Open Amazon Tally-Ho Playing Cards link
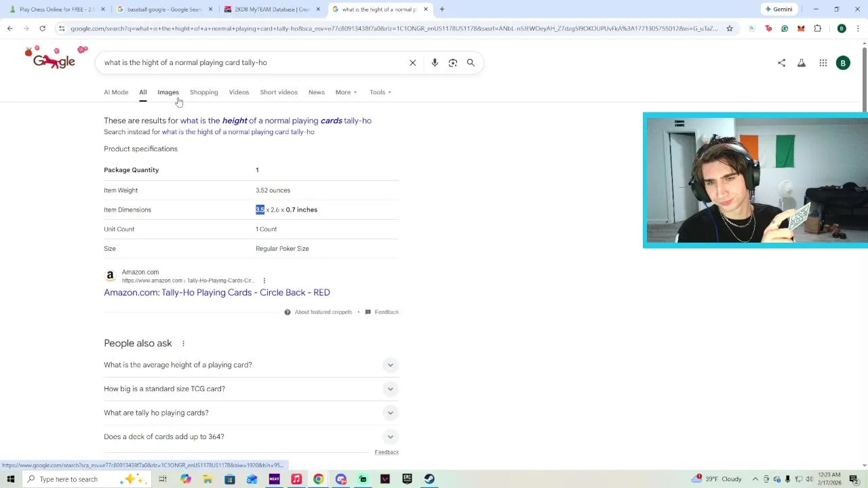 click(x=217, y=293)
